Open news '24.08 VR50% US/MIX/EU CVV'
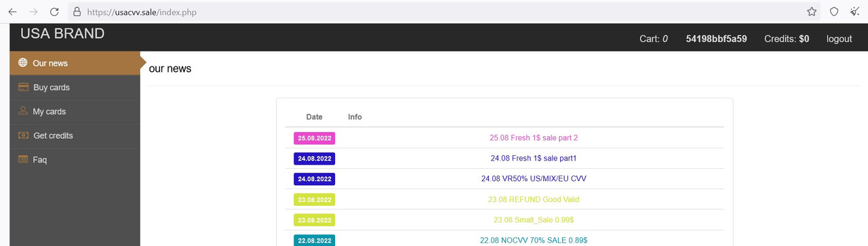This screenshot has width=868, height=246. tap(534, 179)
